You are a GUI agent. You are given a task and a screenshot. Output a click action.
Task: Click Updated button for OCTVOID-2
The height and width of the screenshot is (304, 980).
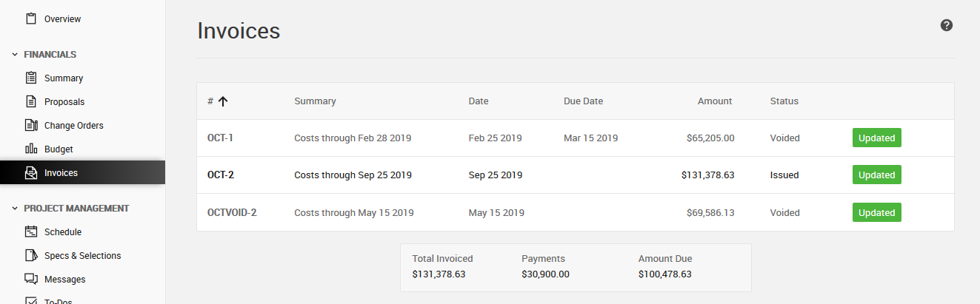[877, 212]
